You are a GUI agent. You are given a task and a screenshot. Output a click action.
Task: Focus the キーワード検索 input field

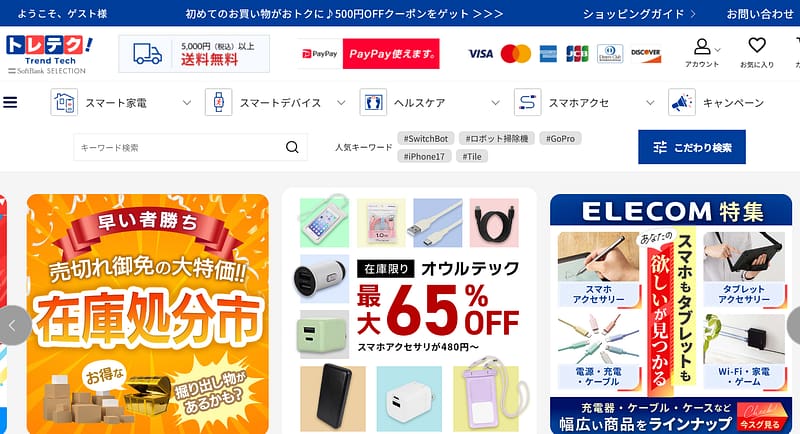pos(179,147)
